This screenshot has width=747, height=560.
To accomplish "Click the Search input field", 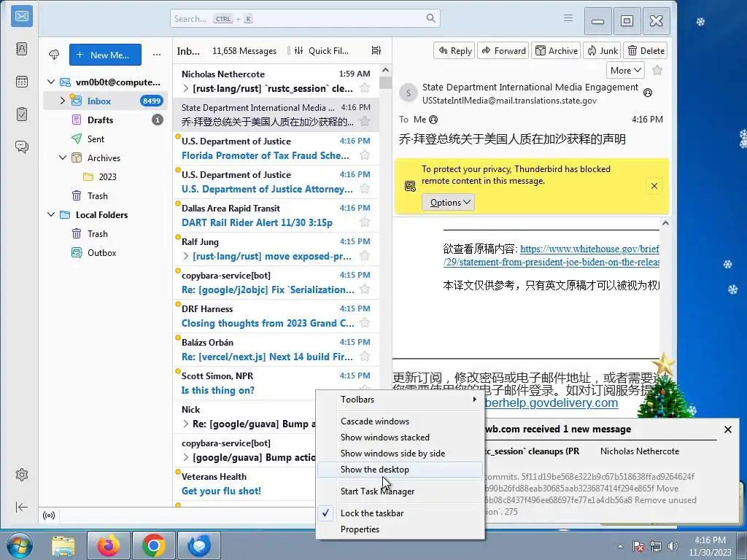I will [305, 18].
